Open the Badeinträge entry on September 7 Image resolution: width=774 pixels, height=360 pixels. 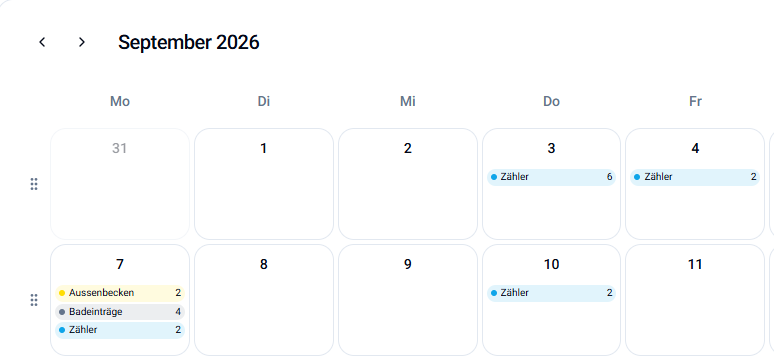[120, 312]
